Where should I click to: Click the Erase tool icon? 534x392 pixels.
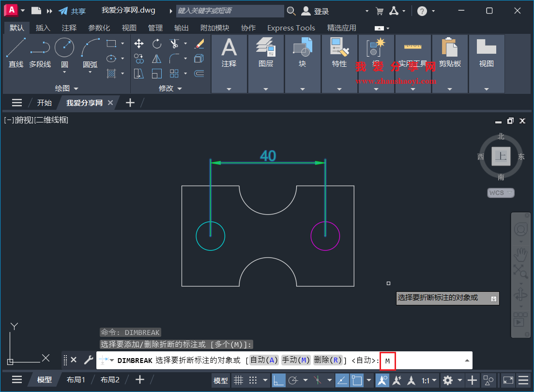(x=199, y=44)
